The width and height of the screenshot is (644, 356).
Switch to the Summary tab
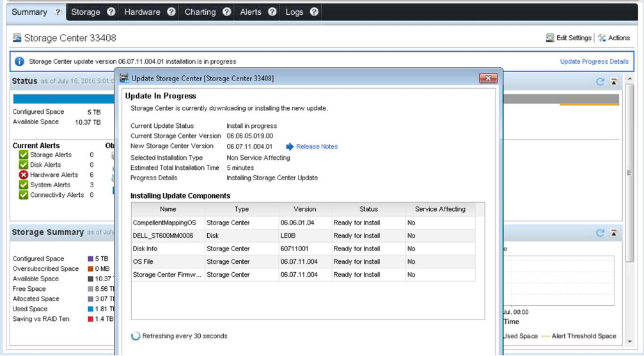click(x=29, y=12)
